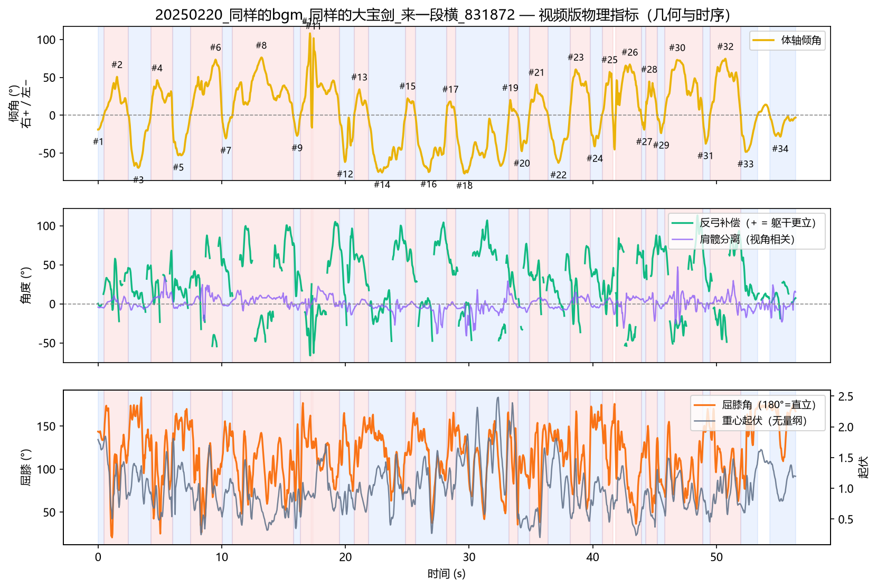This screenshot has height=588, width=877.
Task: Select the #22 trough marker label
Action: point(558,175)
